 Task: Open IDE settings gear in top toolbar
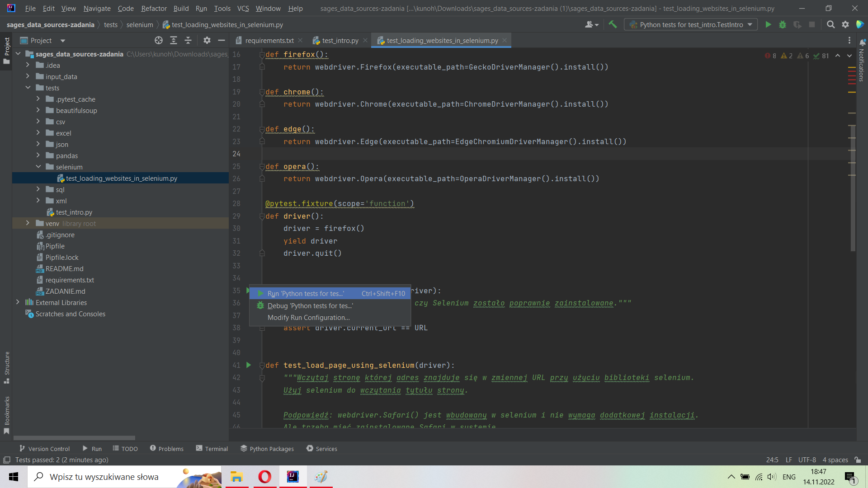tap(845, 25)
